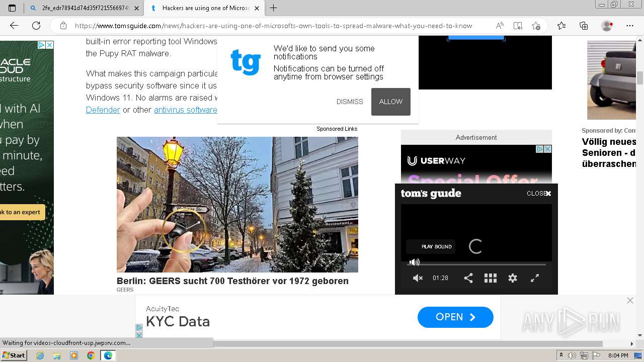The image size is (644, 362).
Task: Click the horizontal scrollbar at page bottom
Action: click(x=408, y=344)
